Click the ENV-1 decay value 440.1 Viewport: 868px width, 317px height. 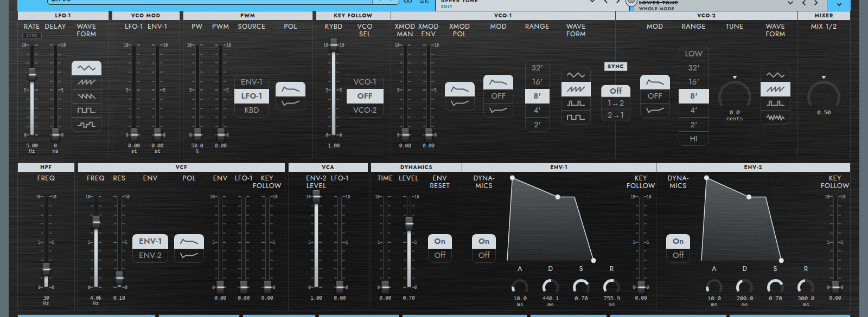pos(551,299)
